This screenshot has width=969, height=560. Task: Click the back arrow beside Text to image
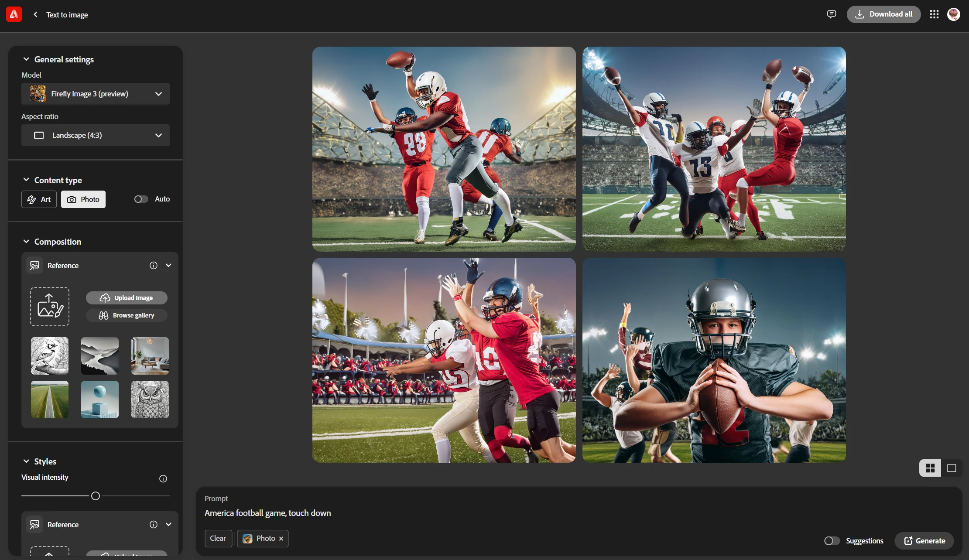(35, 14)
